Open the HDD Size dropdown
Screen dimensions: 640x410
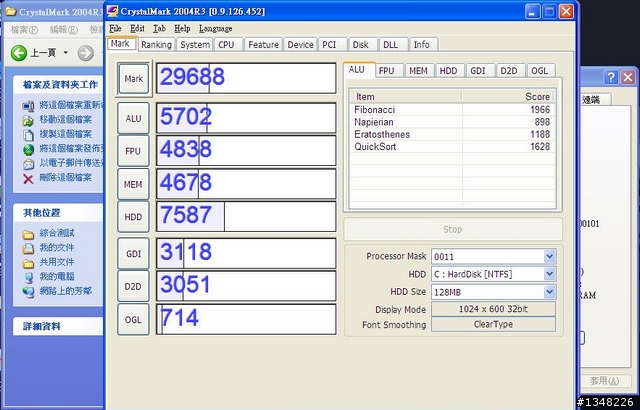549,292
